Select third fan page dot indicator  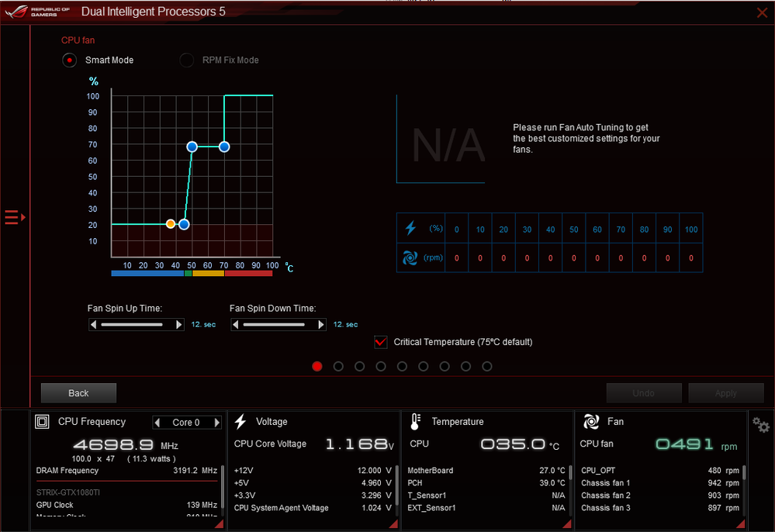[360, 366]
